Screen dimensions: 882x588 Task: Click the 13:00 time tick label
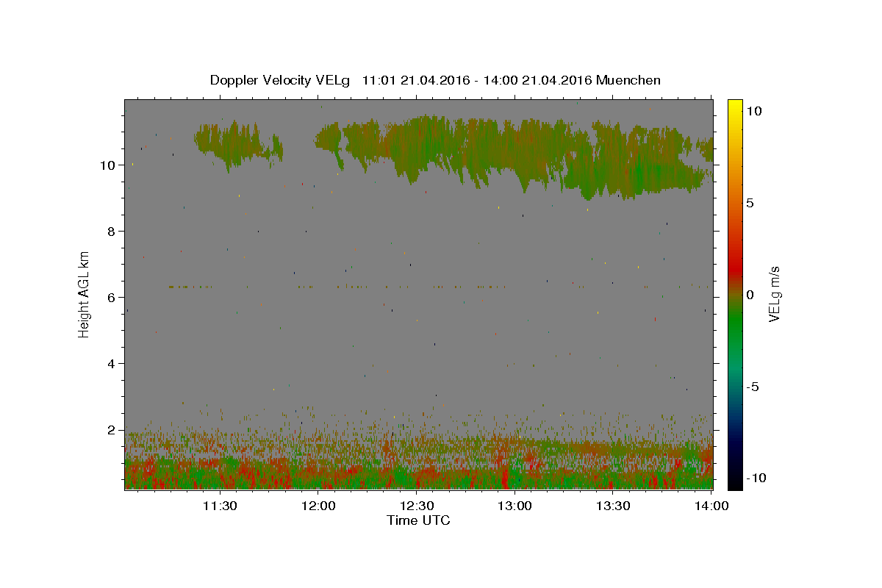pyautogui.click(x=514, y=506)
